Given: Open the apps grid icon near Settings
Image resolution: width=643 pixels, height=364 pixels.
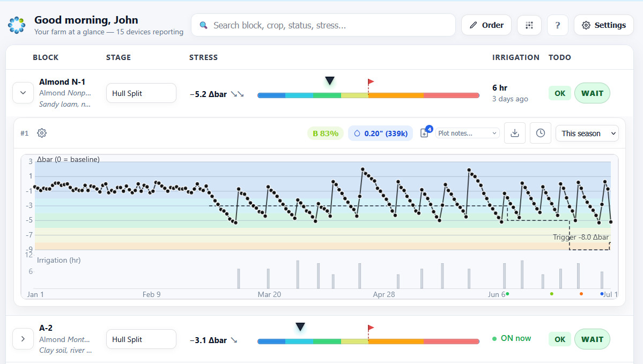Looking at the screenshot, I should (x=529, y=25).
